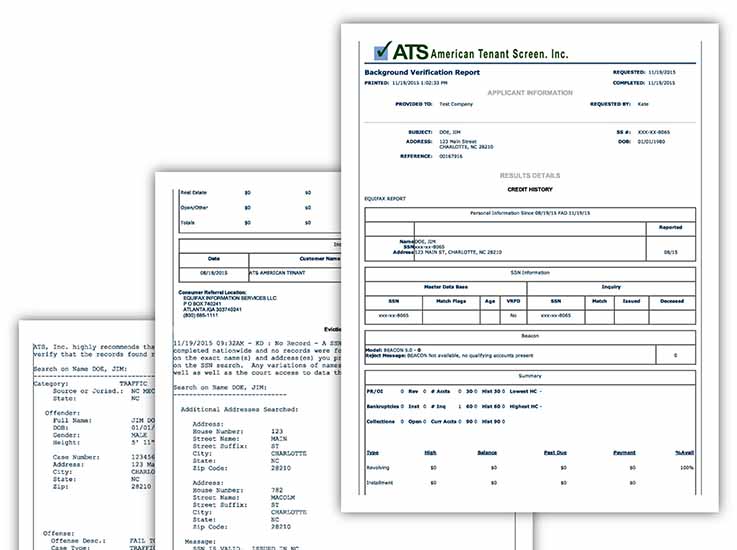The width and height of the screenshot is (737, 550).
Task: Select the '08/19/2015' date cell
Action: [x=213, y=273]
